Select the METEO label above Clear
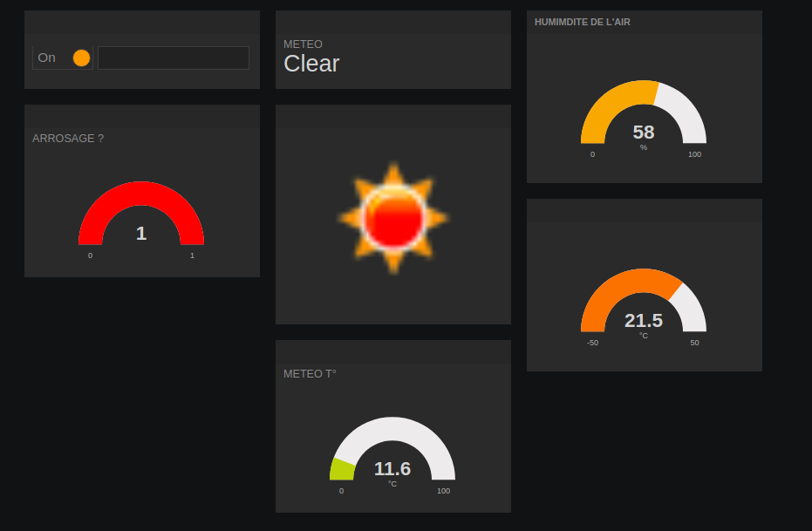The height and width of the screenshot is (531, 812). pos(303,44)
